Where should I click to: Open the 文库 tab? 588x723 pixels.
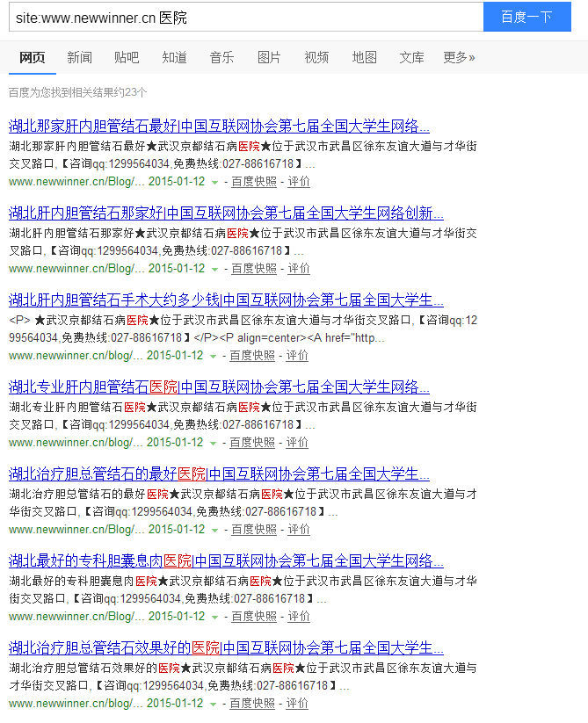point(412,58)
